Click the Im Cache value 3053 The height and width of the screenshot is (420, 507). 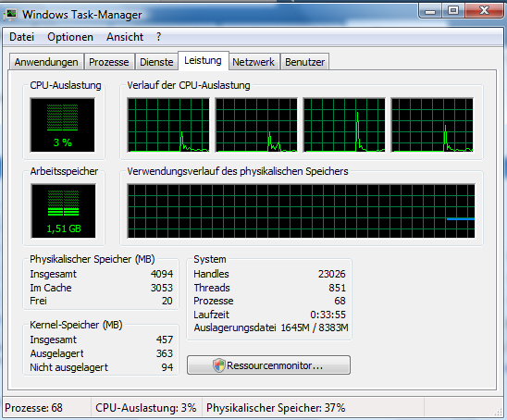tap(162, 288)
